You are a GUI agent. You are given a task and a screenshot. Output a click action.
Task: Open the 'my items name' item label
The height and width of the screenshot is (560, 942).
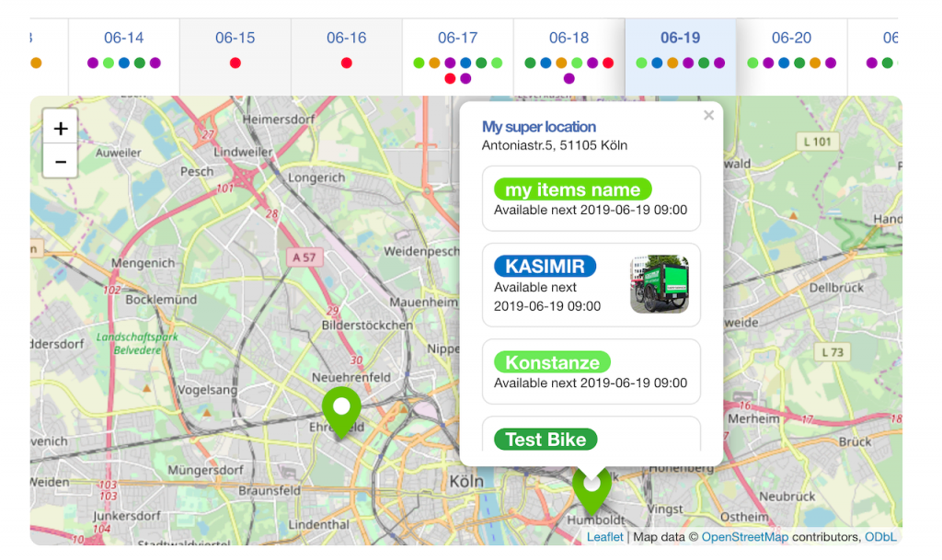572,190
